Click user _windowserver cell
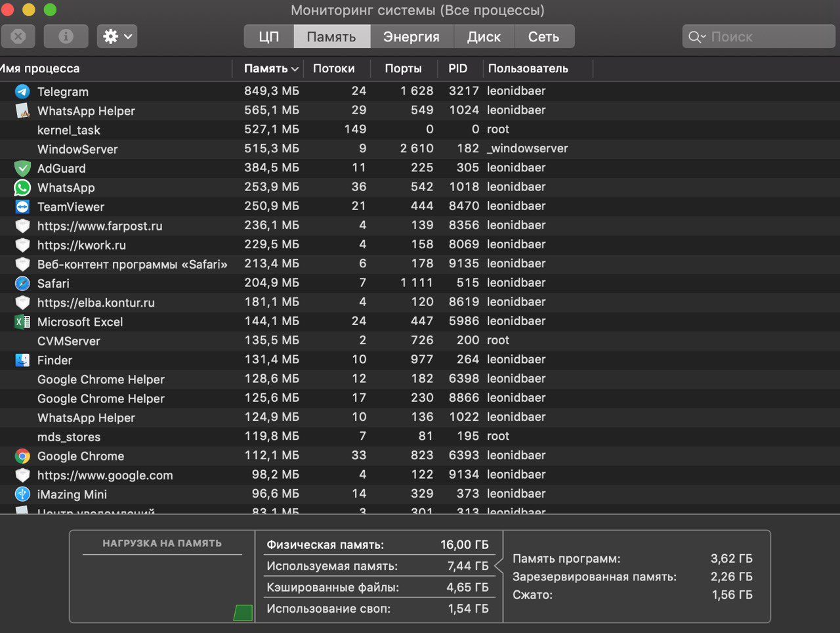This screenshot has width=840, height=633. 528,148
